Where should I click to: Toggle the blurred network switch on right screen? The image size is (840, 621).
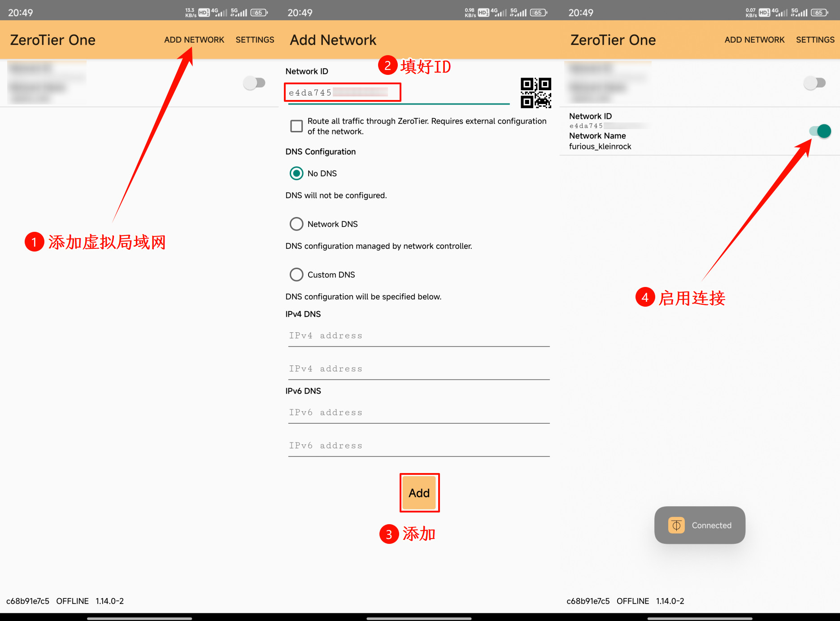815,83
